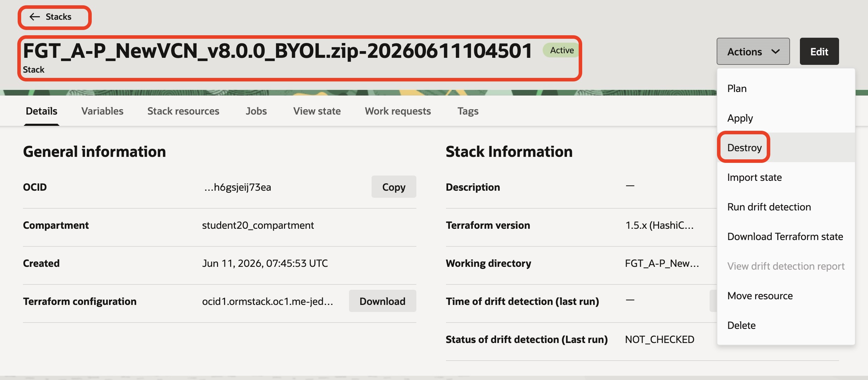Click student20_compartment value

[258, 225]
